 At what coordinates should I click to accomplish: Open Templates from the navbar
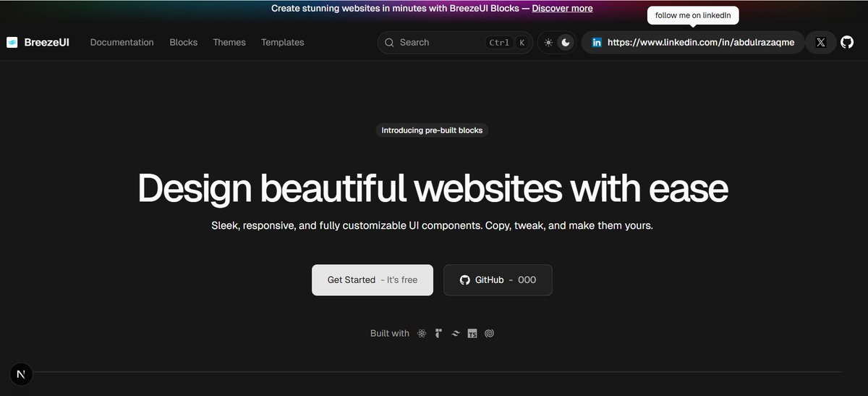tap(283, 43)
